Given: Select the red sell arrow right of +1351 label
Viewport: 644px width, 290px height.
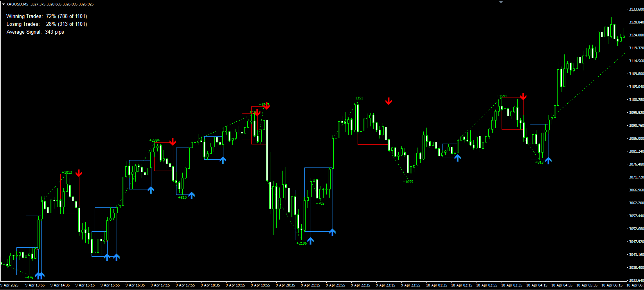Looking at the screenshot, I should point(389,101).
